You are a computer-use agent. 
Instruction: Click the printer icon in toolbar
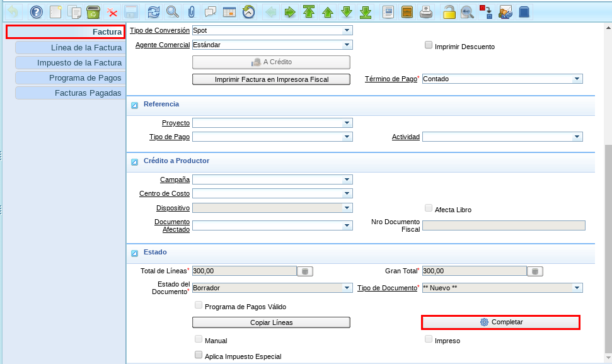point(427,12)
